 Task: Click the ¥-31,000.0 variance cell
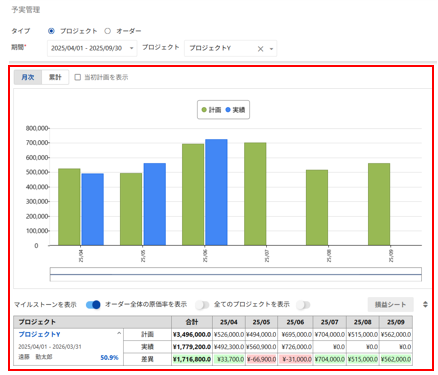pos(295,359)
